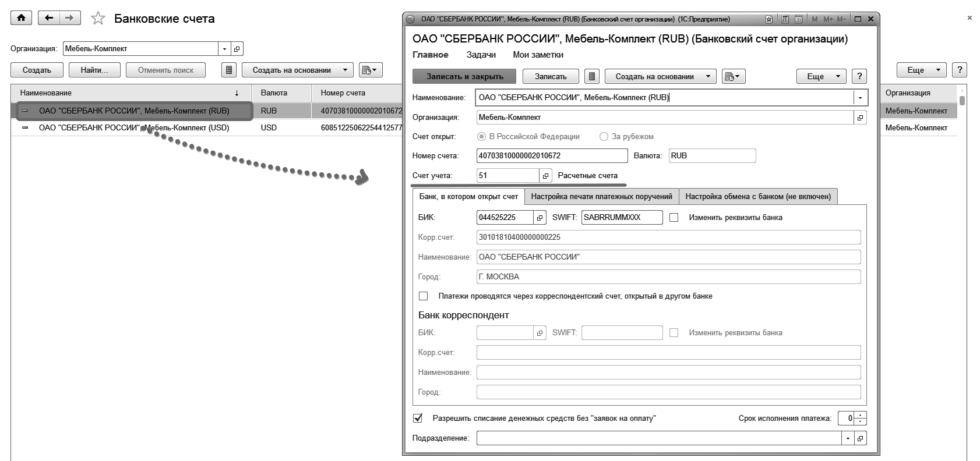This screenshot has height=461, width=980.
Task: Click the Валюта column header
Action: tap(281, 93)
